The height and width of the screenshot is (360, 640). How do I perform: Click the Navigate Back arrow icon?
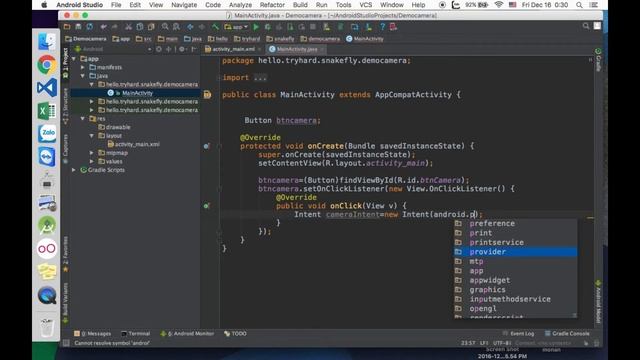(190, 27)
